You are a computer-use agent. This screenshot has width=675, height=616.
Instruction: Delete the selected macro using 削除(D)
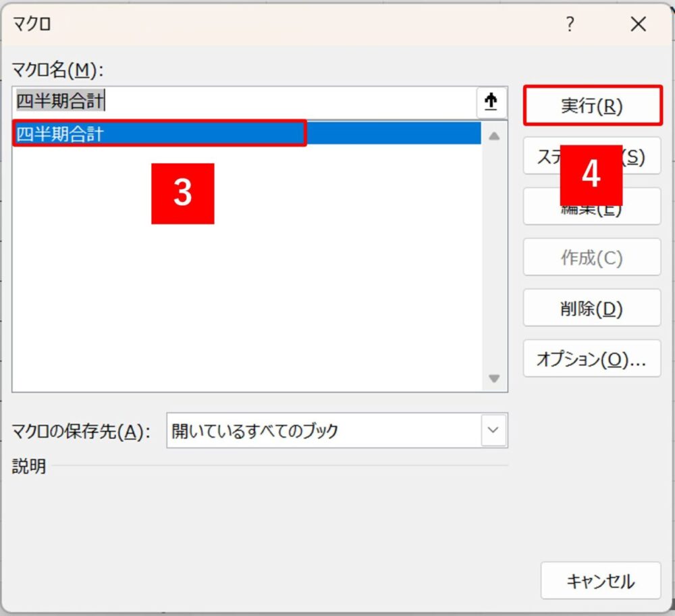tap(591, 308)
